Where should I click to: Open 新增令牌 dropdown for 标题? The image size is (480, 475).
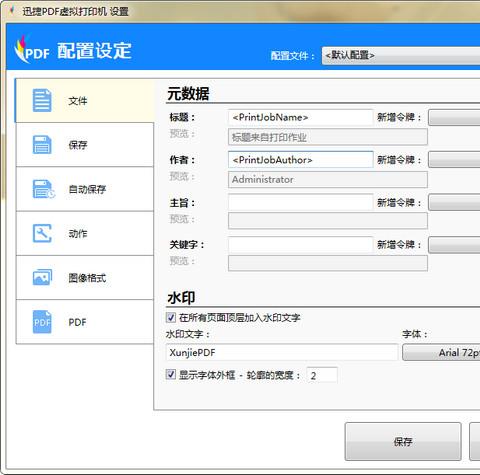point(454,117)
